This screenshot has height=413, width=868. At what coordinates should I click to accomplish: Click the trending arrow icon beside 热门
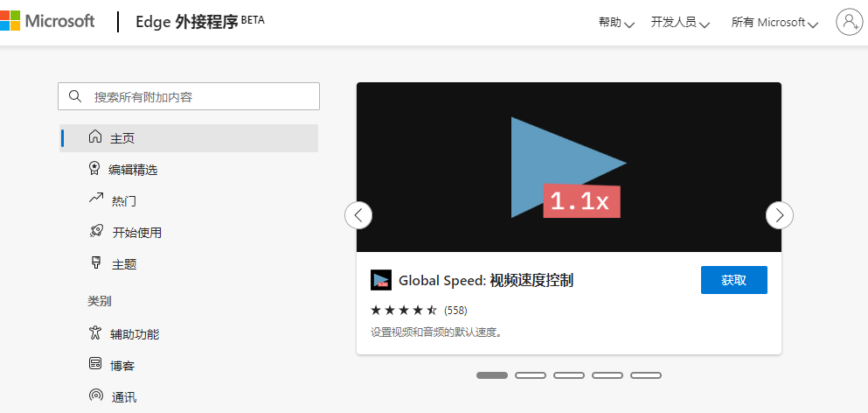click(x=96, y=199)
